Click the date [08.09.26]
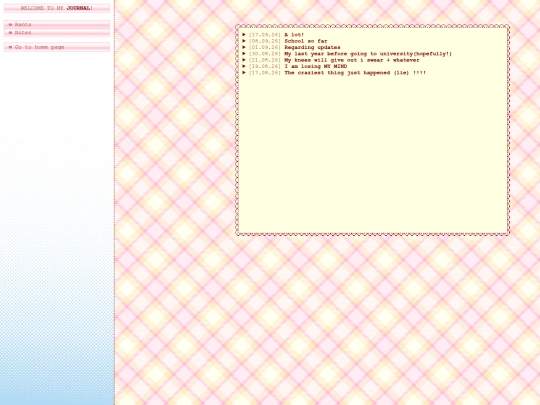 tap(265, 41)
